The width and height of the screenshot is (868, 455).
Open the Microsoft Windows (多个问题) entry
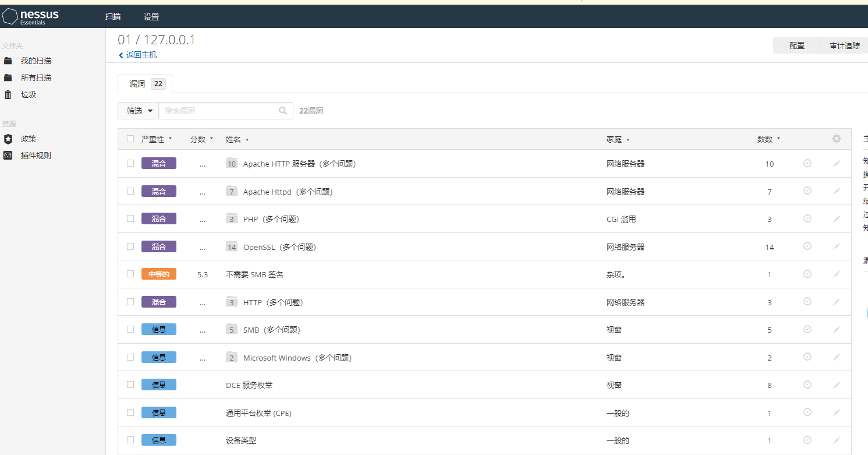coord(297,358)
